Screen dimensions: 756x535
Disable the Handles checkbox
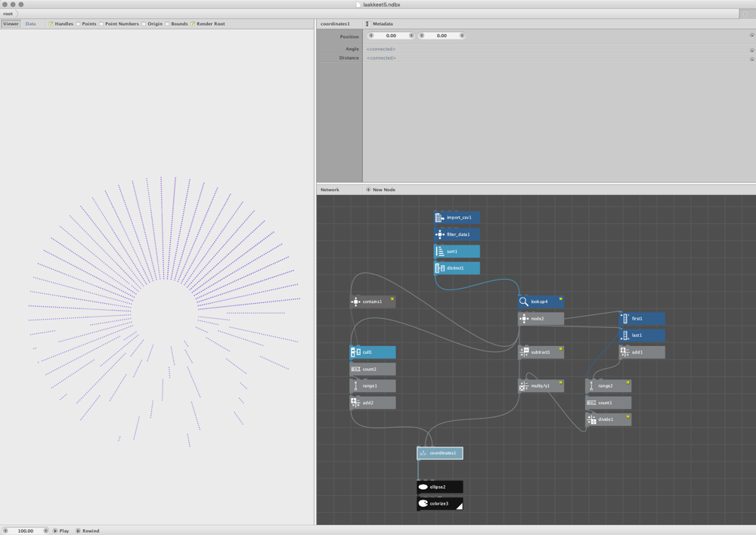(x=51, y=23)
